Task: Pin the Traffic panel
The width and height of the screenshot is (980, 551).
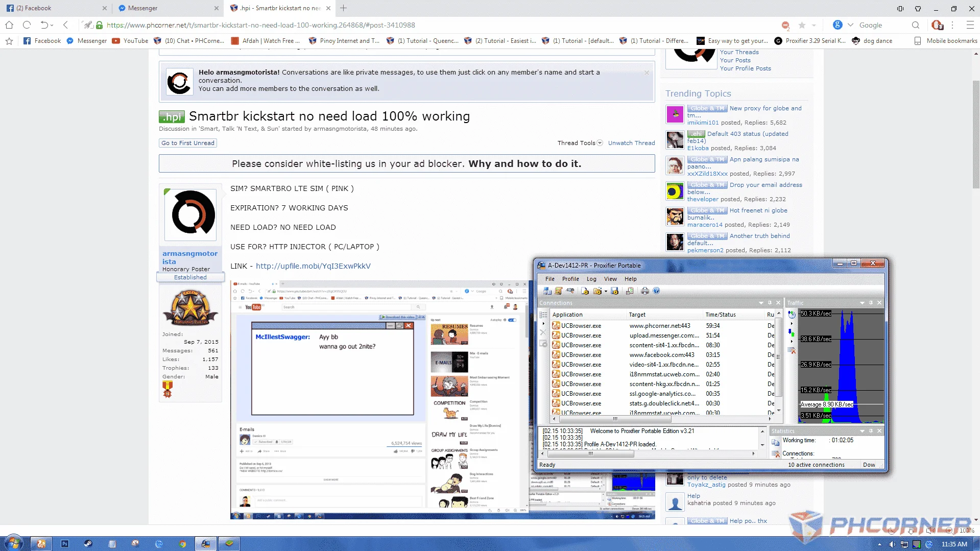Action: 871,303
